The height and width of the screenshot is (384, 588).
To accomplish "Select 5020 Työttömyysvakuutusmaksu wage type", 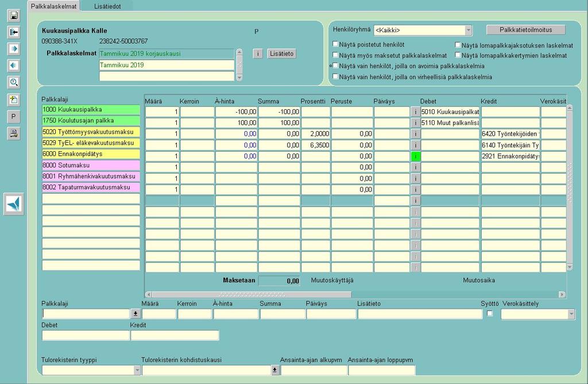I will point(91,132).
